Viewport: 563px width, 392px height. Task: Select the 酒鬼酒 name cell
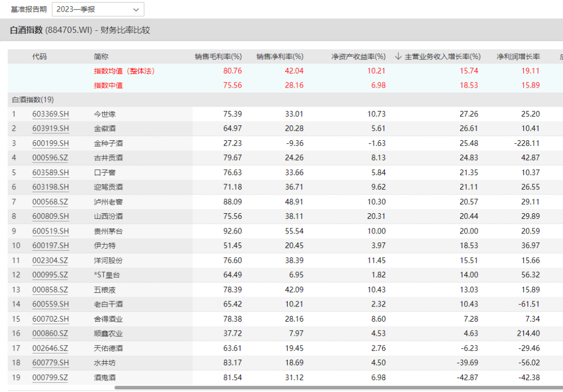(x=105, y=377)
